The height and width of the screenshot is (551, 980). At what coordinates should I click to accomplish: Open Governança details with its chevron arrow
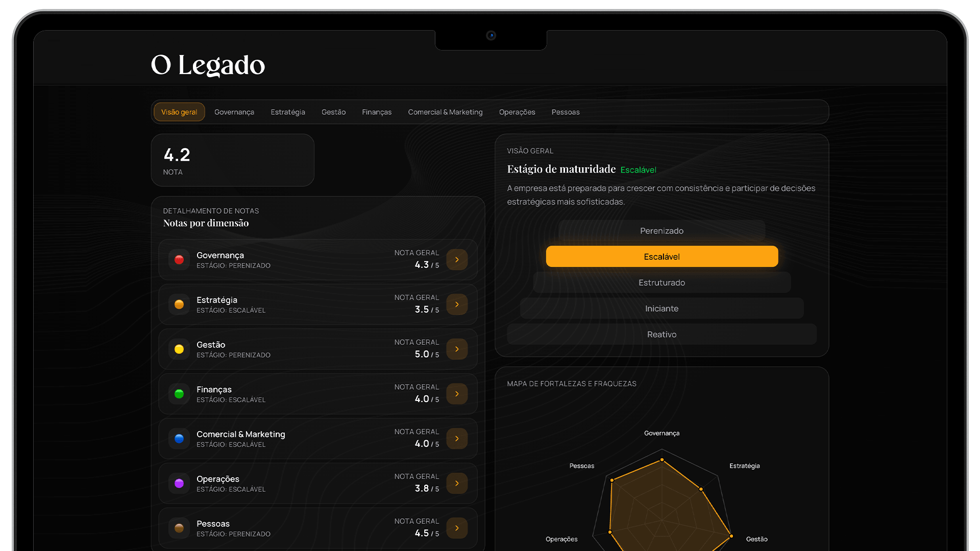coord(457,260)
